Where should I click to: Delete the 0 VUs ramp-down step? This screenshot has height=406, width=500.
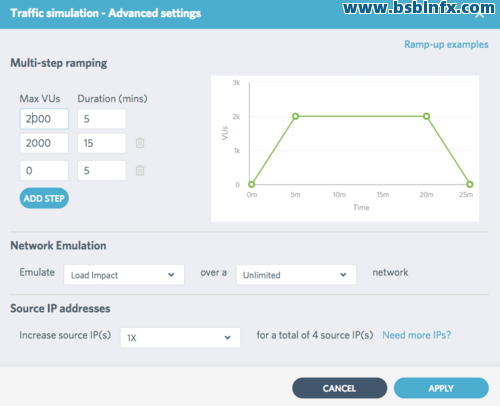coord(140,170)
